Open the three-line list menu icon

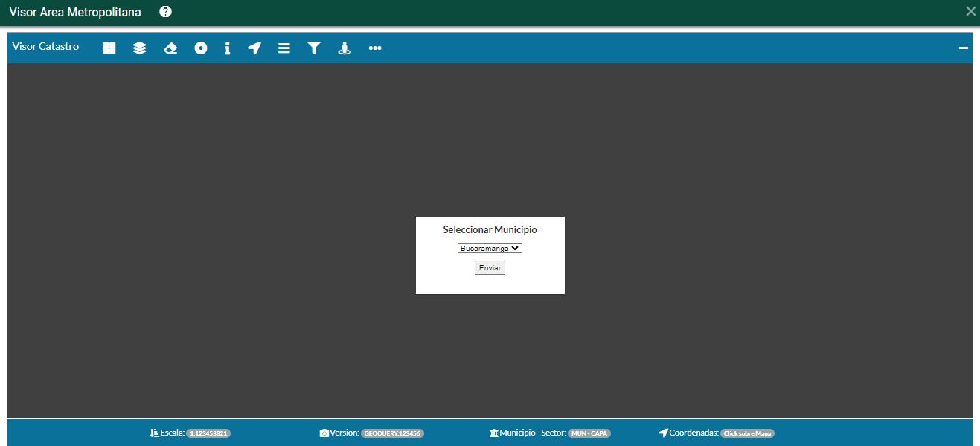tap(284, 48)
